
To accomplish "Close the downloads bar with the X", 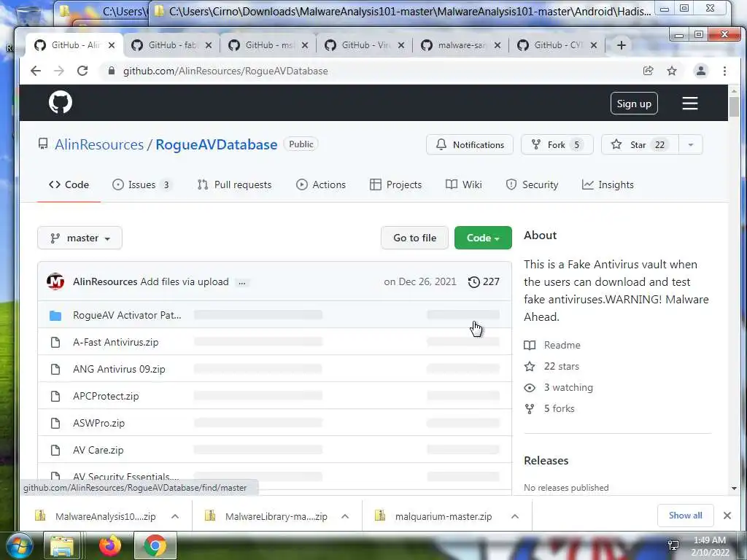I will (x=727, y=516).
